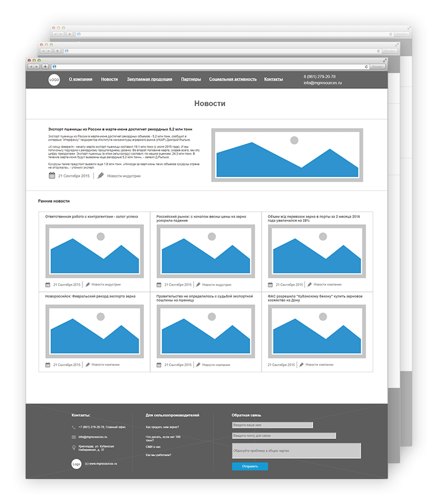Viewport: 438px width, 504px height.
Task: Open the Партнеры menu item
Action: point(191,79)
